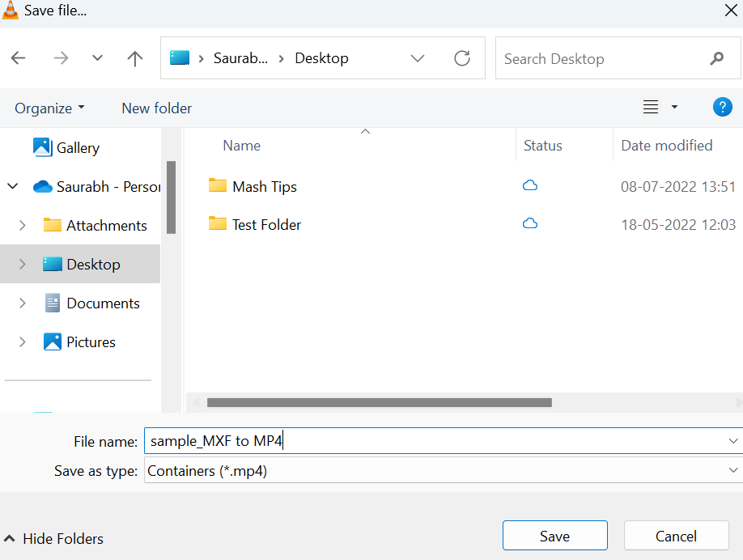The image size is (743, 560).
Task: Click Hide Folders toggle
Action: click(x=53, y=539)
